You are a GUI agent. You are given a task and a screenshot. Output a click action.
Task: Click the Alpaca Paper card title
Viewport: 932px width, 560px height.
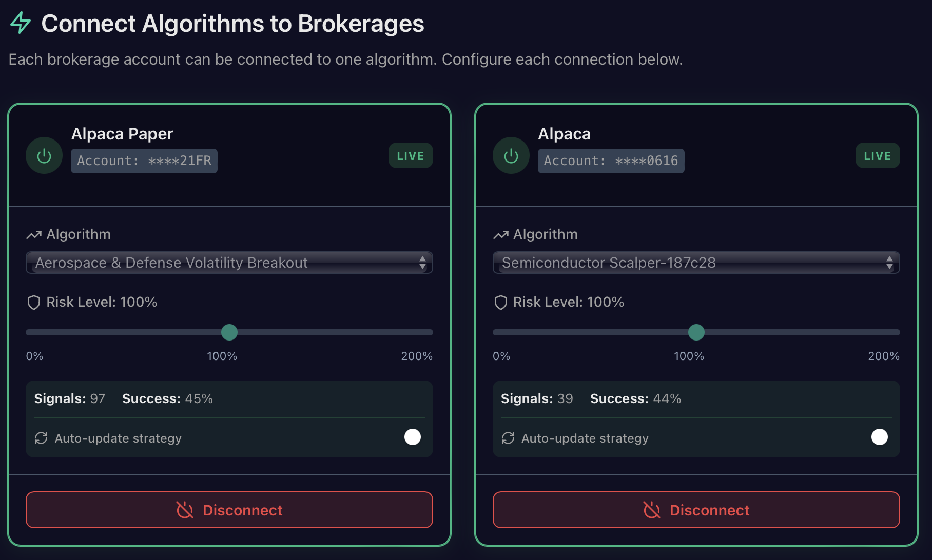pos(122,134)
